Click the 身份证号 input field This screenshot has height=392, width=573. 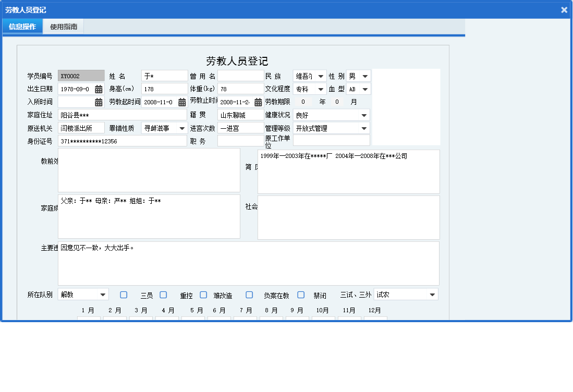click(x=123, y=141)
